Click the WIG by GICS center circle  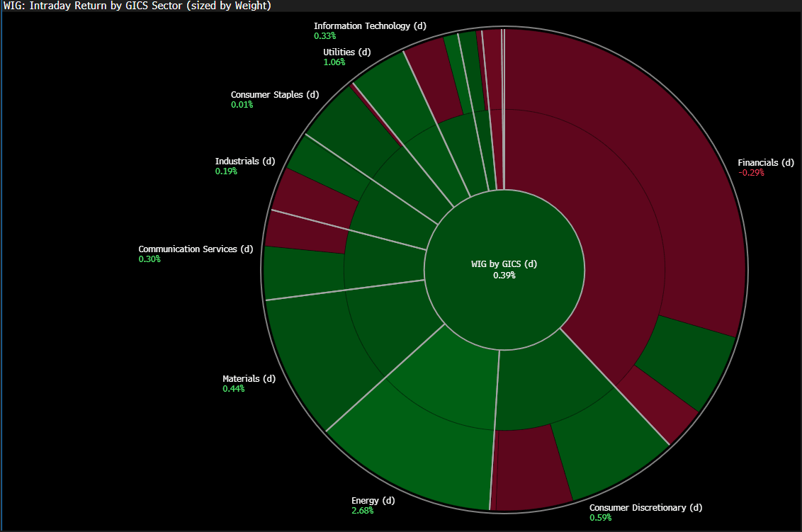point(504,270)
